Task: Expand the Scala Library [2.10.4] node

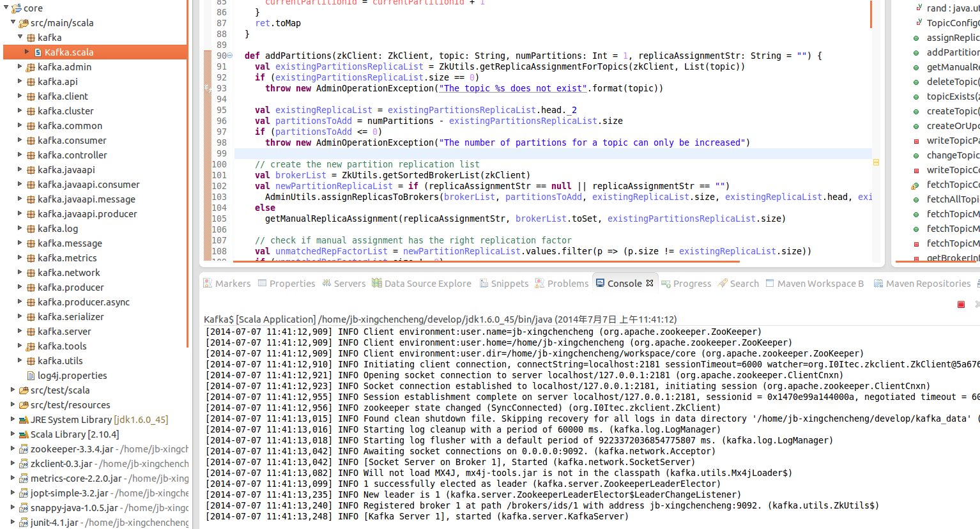Action: pos(13,434)
